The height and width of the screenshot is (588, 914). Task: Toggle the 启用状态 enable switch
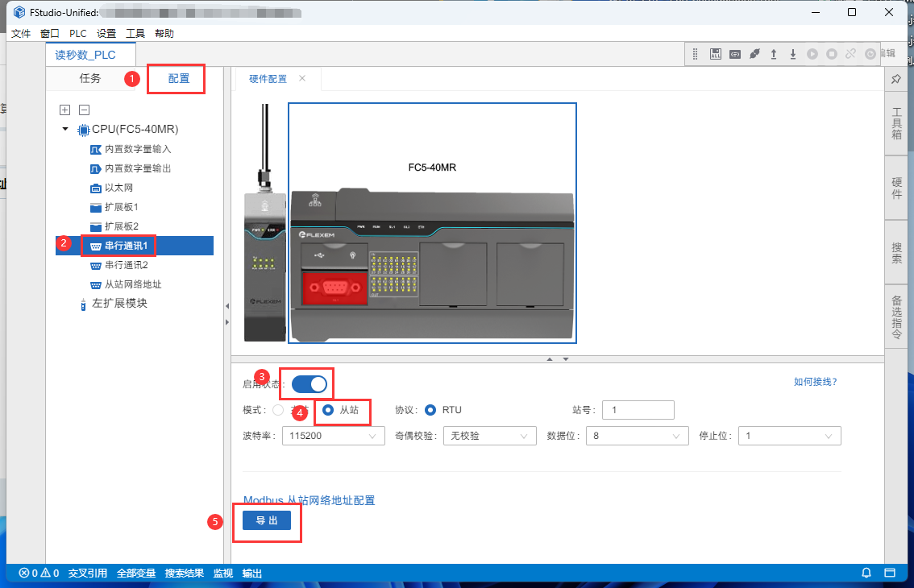point(310,384)
